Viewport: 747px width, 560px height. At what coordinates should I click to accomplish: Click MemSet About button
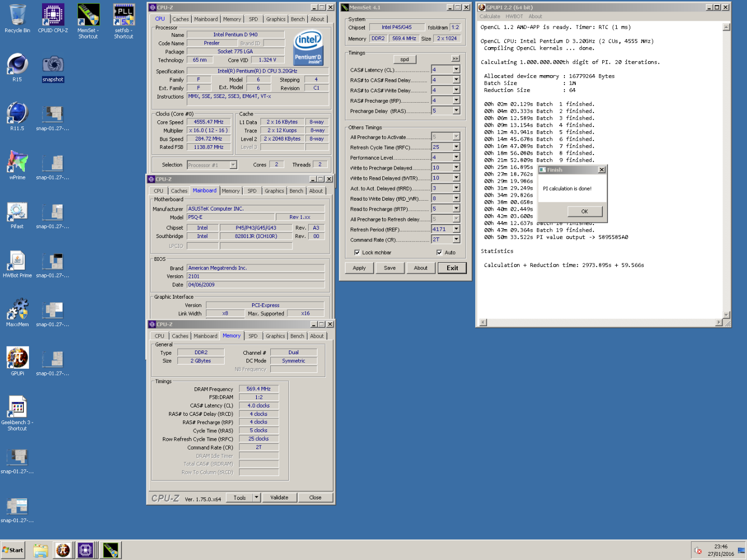[x=421, y=268]
